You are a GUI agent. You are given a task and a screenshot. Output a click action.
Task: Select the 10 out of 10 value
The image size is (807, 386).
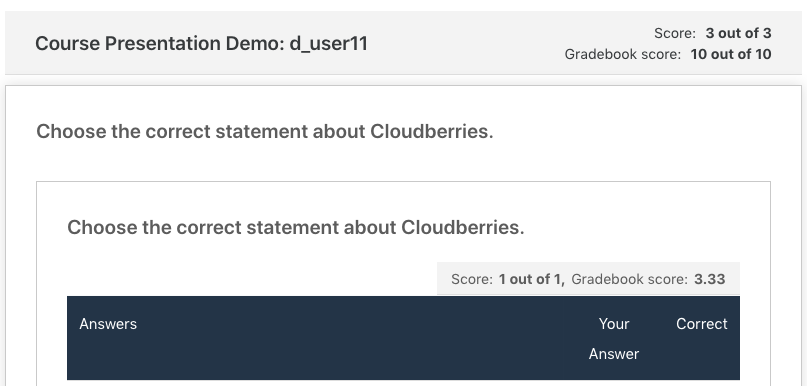click(x=731, y=54)
